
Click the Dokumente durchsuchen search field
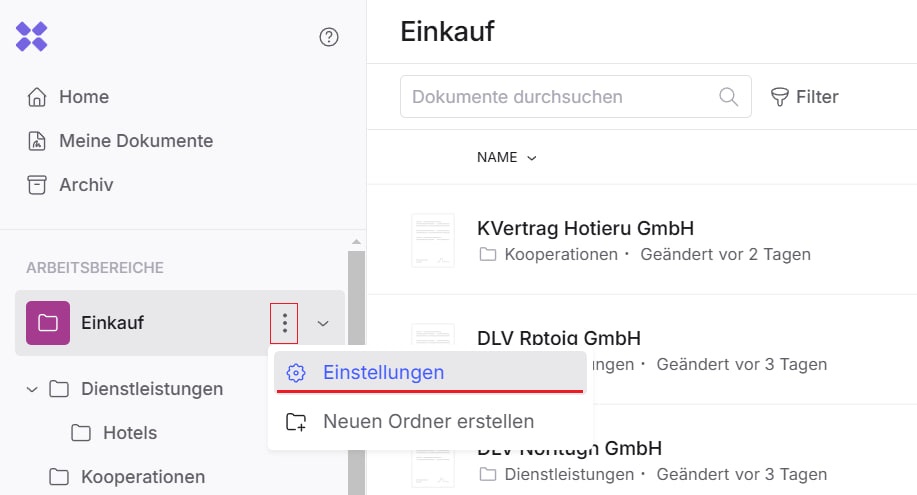coord(560,97)
